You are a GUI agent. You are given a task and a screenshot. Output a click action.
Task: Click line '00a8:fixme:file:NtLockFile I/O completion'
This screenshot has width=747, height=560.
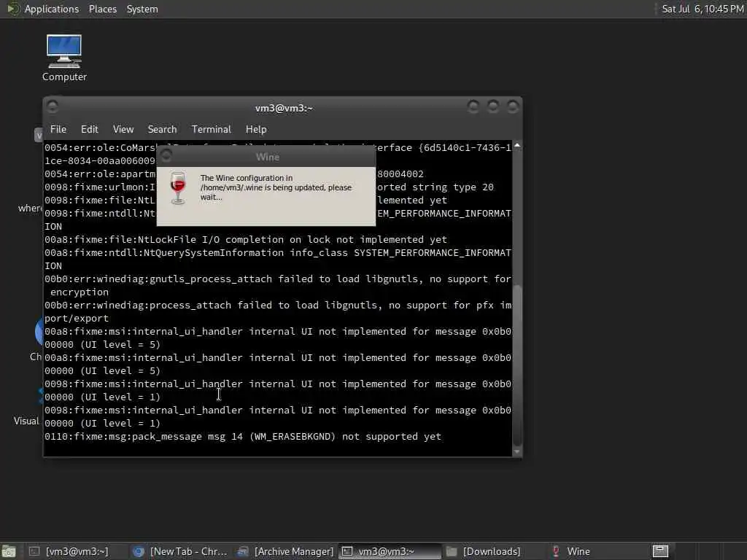246,239
